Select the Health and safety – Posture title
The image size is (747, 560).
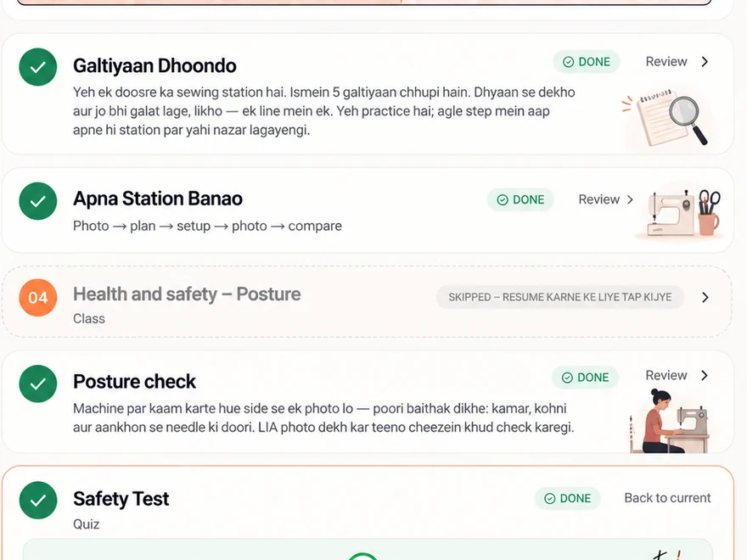coord(187,294)
